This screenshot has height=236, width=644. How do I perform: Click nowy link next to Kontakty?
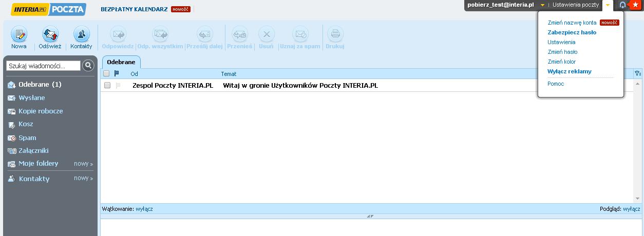click(83, 178)
